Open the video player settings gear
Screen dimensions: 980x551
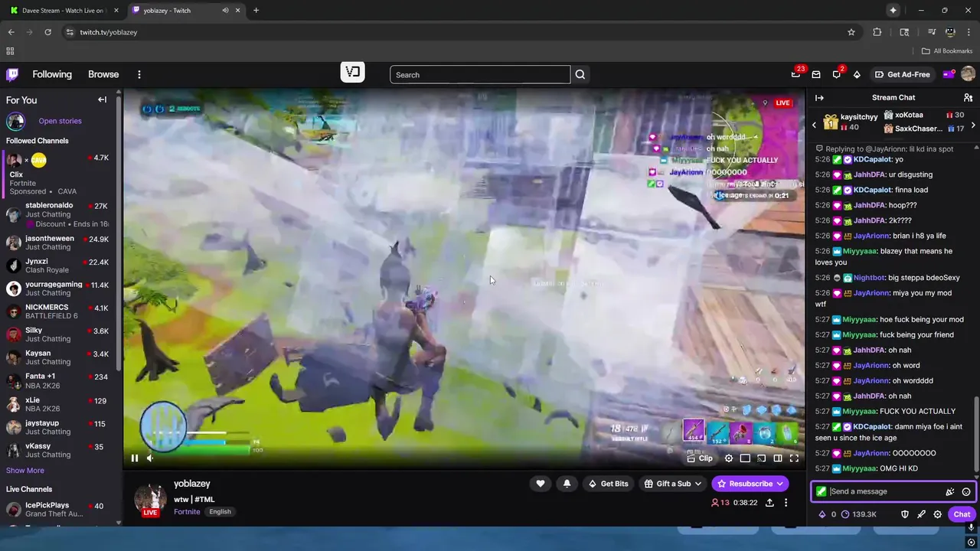click(729, 458)
